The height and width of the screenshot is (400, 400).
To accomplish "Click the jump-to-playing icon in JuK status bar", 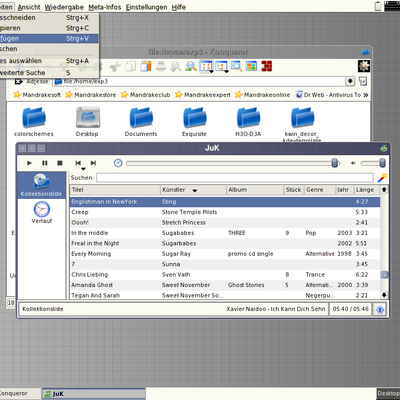I will 380,309.
